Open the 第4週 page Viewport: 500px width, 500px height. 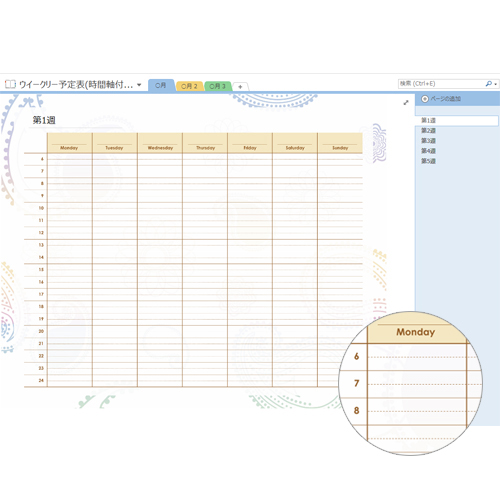pyautogui.click(x=428, y=151)
